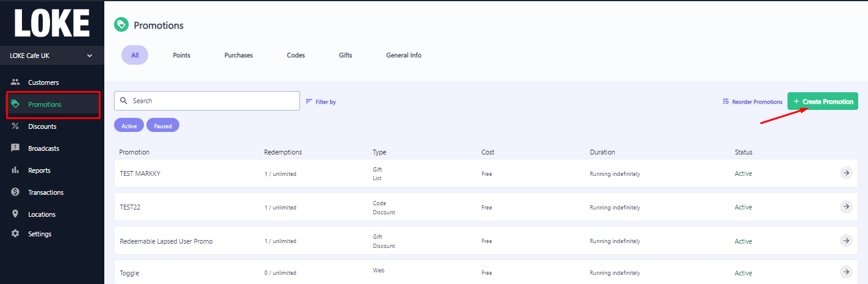The image size is (868, 284).
Task: Click the promotions Search field
Action: coord(207,101)
